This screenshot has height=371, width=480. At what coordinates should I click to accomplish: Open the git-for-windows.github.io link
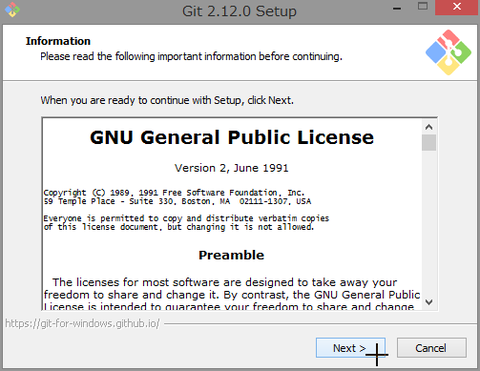(82, 323)
